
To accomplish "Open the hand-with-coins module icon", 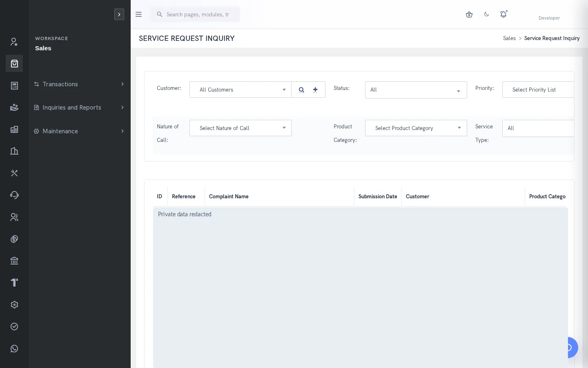I will tap(14, 108).
